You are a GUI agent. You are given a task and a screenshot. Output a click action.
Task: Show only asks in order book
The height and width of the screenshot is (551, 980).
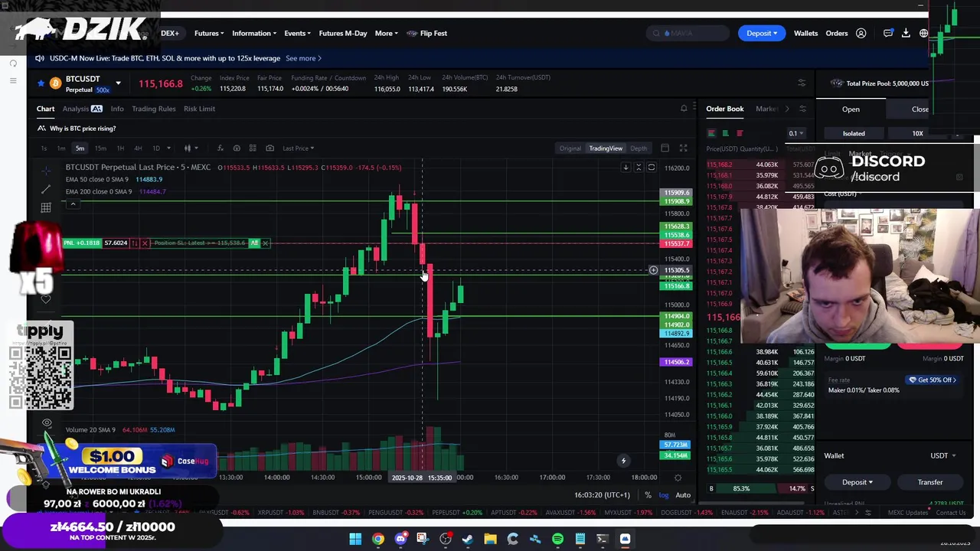pyautogui.click(x=739, y=133)
